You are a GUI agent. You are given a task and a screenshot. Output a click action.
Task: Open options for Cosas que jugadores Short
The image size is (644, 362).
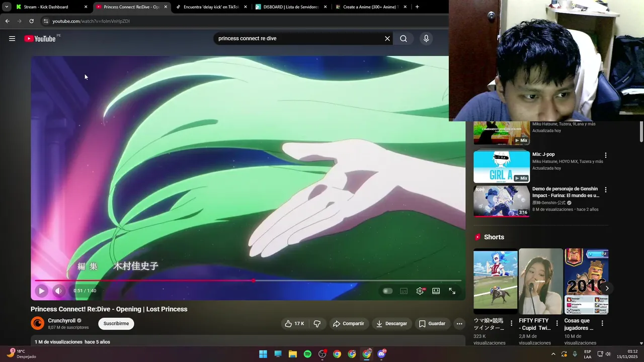click(602, 323)
